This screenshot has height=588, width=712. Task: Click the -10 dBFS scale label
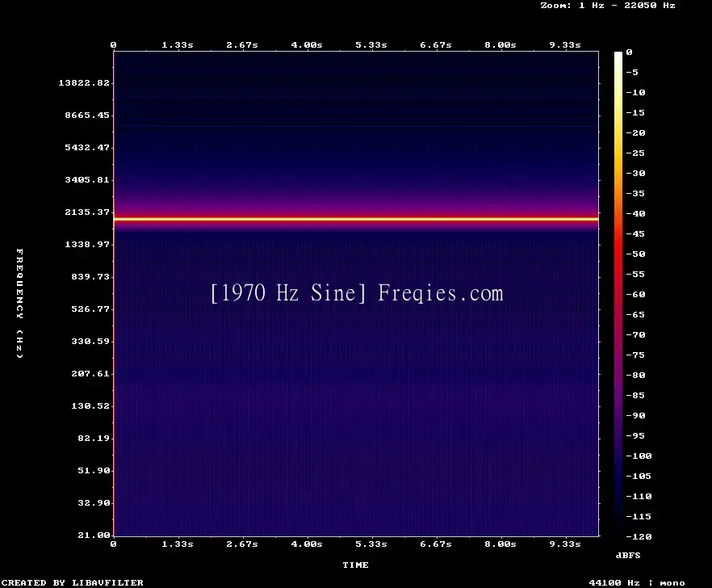pyautogui.click(x=635, y=92)
